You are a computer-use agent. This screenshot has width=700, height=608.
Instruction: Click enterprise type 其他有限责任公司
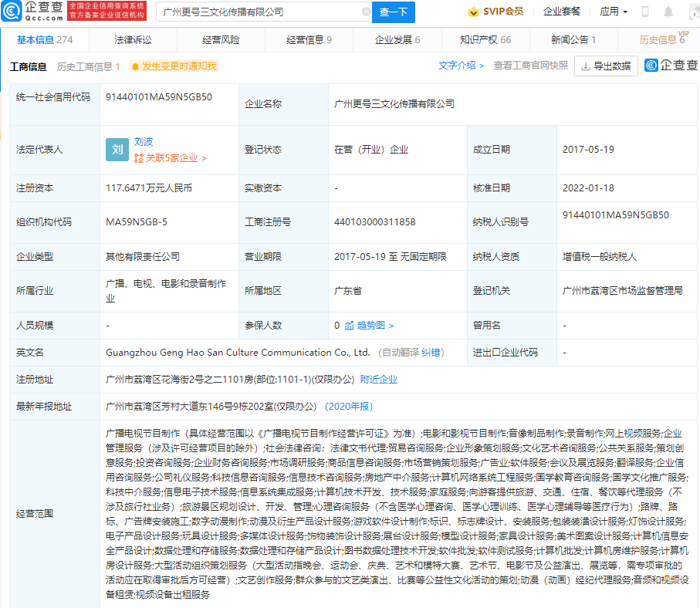click(143, 257)
